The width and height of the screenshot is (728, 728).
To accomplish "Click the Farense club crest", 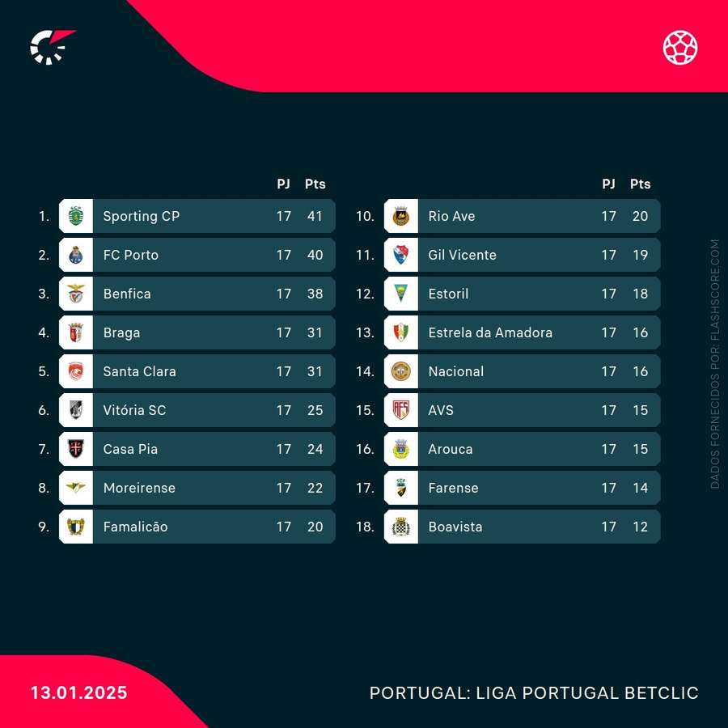I will 400,488.
